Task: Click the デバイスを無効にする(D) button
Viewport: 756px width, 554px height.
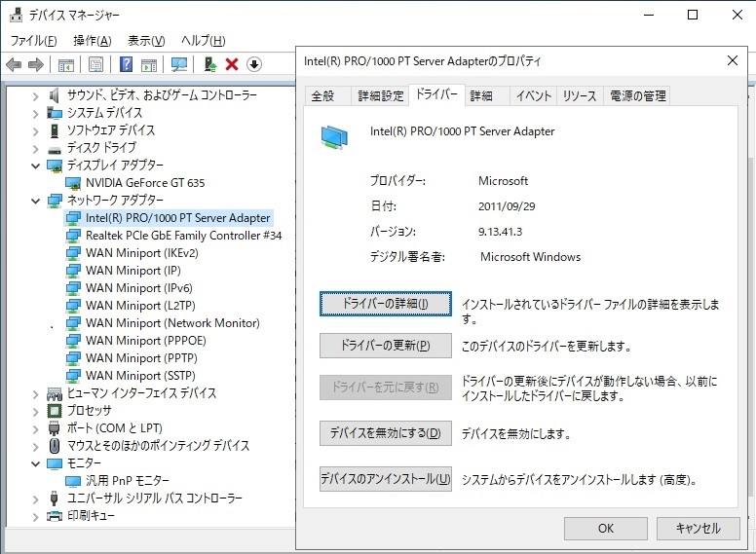Action: click(x=385, y=433)
